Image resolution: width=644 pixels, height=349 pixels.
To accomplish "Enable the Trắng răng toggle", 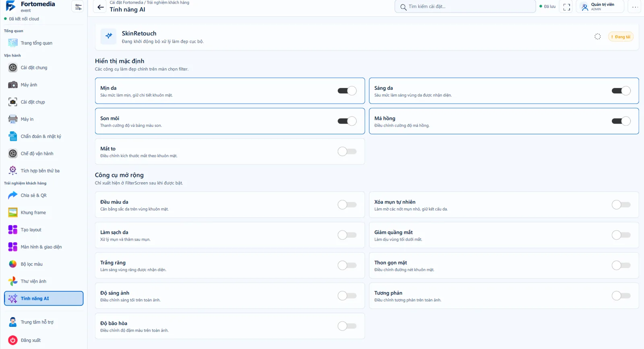I will tap(347, 265).
